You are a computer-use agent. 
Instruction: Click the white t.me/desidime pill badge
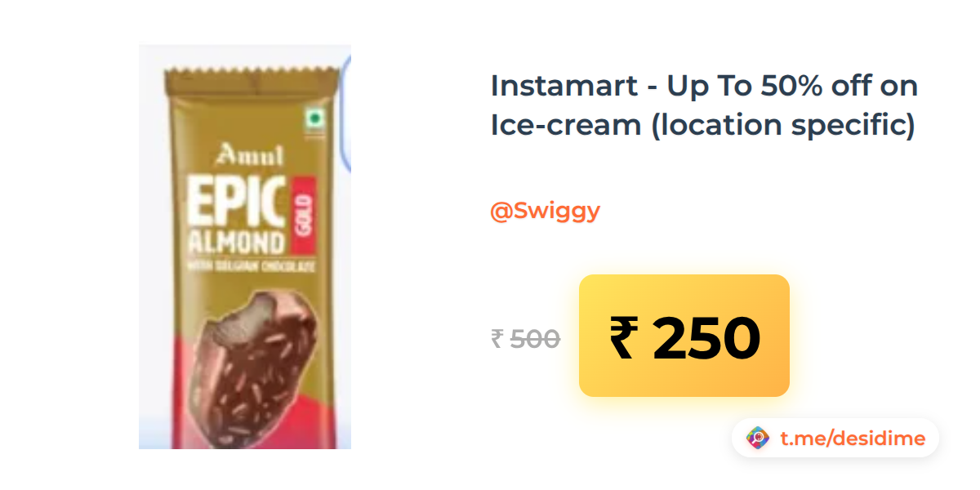pyautogui.click(x=835, y=439)
